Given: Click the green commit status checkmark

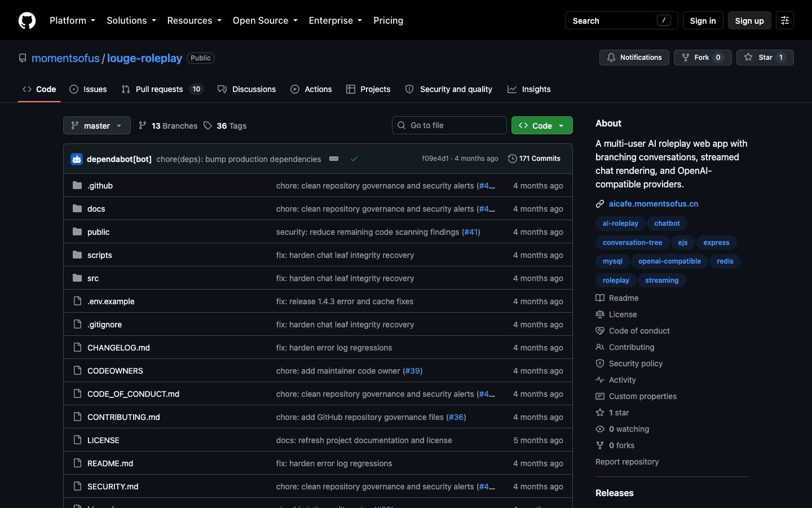Looking at the screenshot, I should pyautogui.click(x=354, y=159).
